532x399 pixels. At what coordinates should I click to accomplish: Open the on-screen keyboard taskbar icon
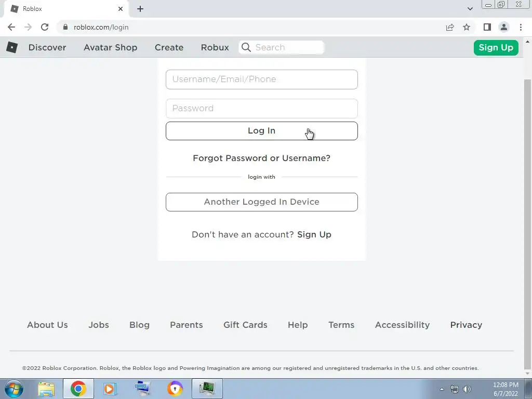pos(142,389)
